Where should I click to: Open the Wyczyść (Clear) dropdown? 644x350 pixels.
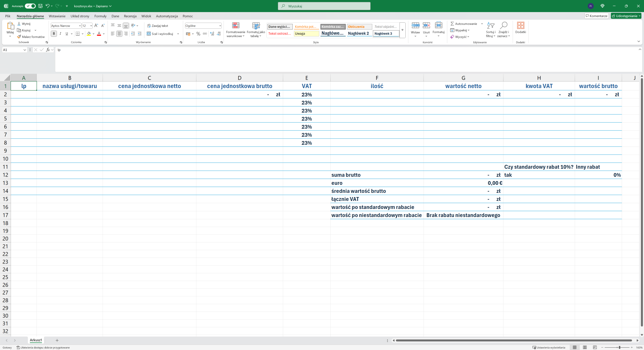460,37
